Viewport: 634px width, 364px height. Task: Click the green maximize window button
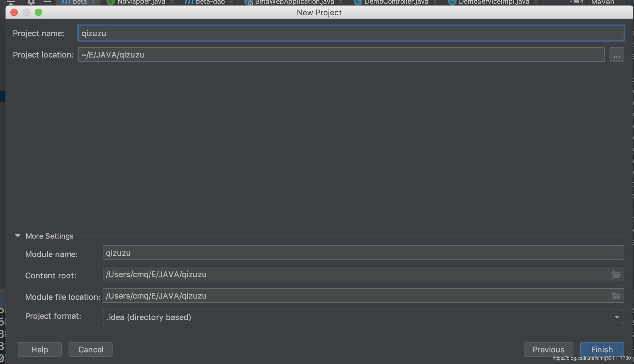[x=39, y=13]
